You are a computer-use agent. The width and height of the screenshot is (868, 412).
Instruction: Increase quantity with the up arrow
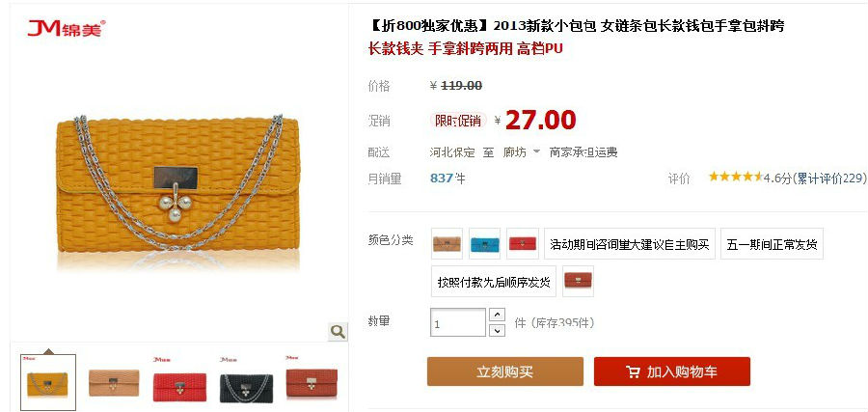499,315
